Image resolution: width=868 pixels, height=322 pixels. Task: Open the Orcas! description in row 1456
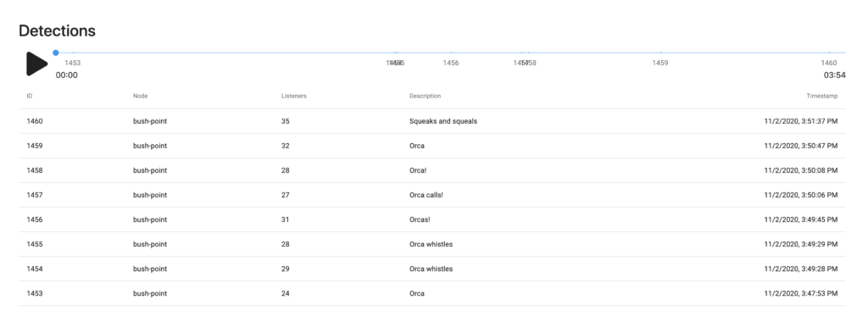tap(420, 219)
